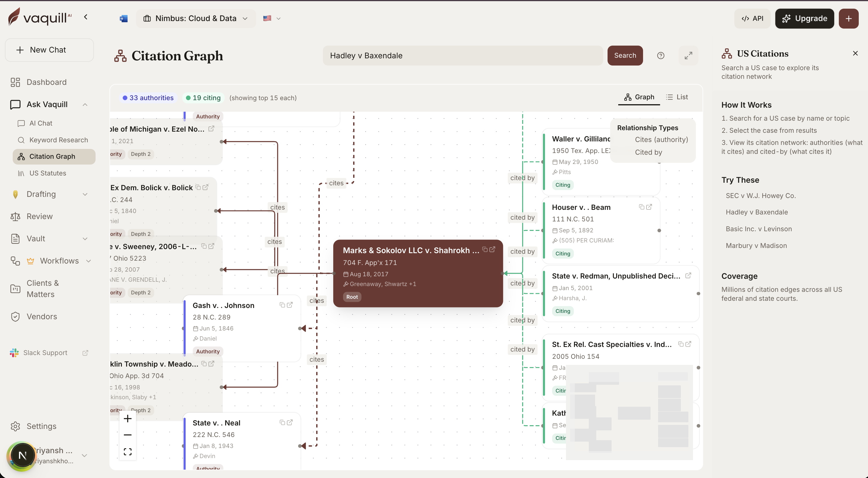
Task: Select the 33 authorities filter chip
Action: coord(148,98)
